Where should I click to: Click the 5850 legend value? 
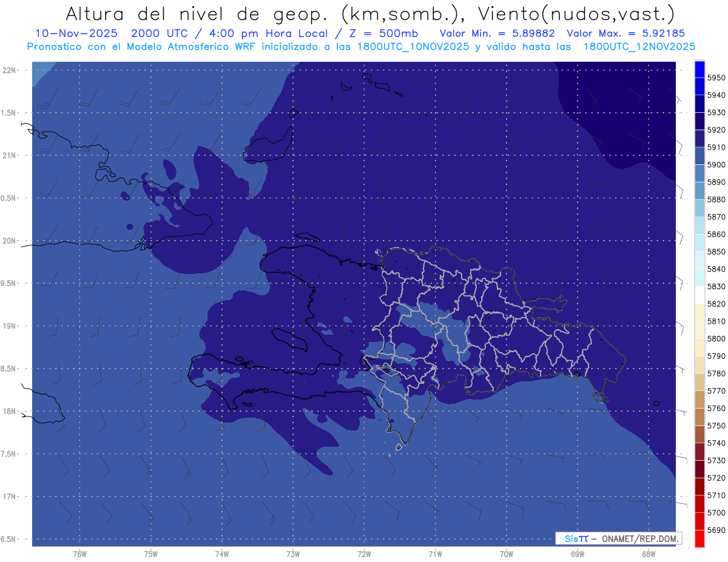pyautogui.click(x=716, y=252)
